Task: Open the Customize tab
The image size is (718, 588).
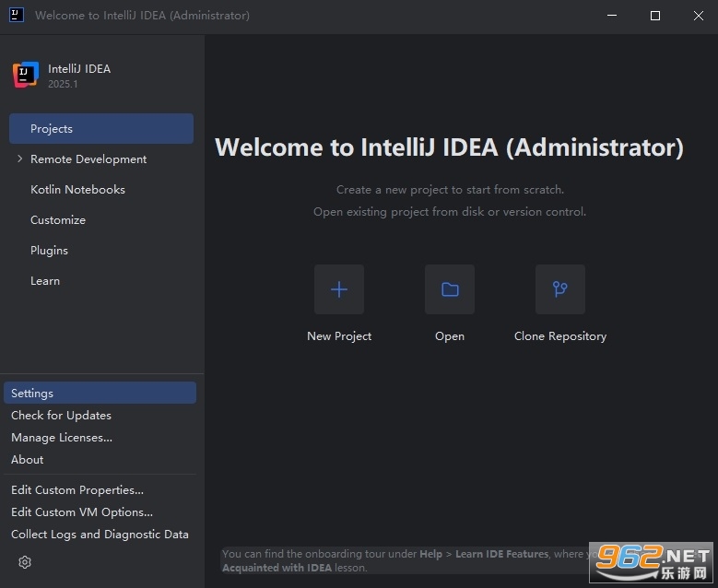Action: 101,220
